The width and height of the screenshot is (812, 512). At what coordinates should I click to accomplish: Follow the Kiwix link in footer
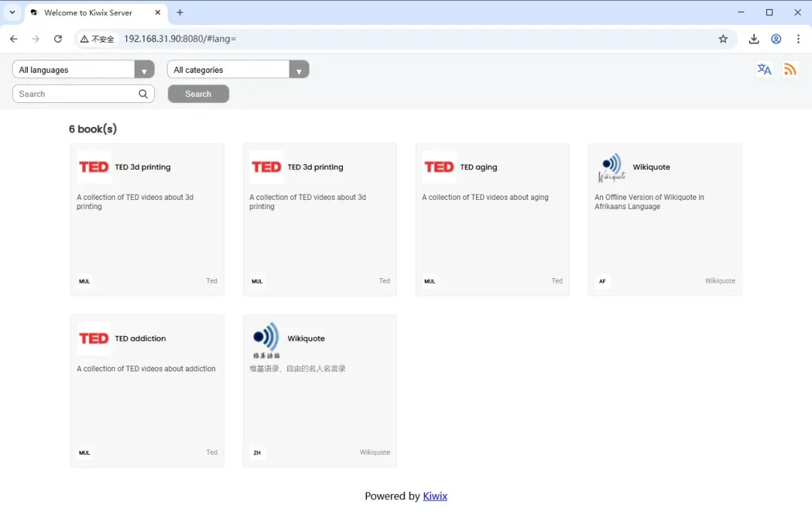click(435, 496)
